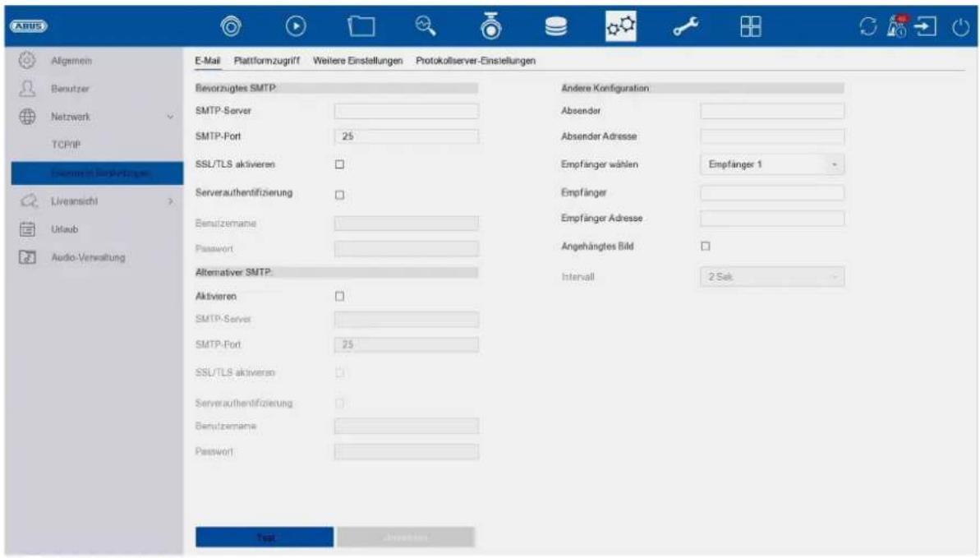The height and width of the screenshot is (558, 980).
Task: Open the maintenance wrench icon
Action: click(x=686, y=26)
